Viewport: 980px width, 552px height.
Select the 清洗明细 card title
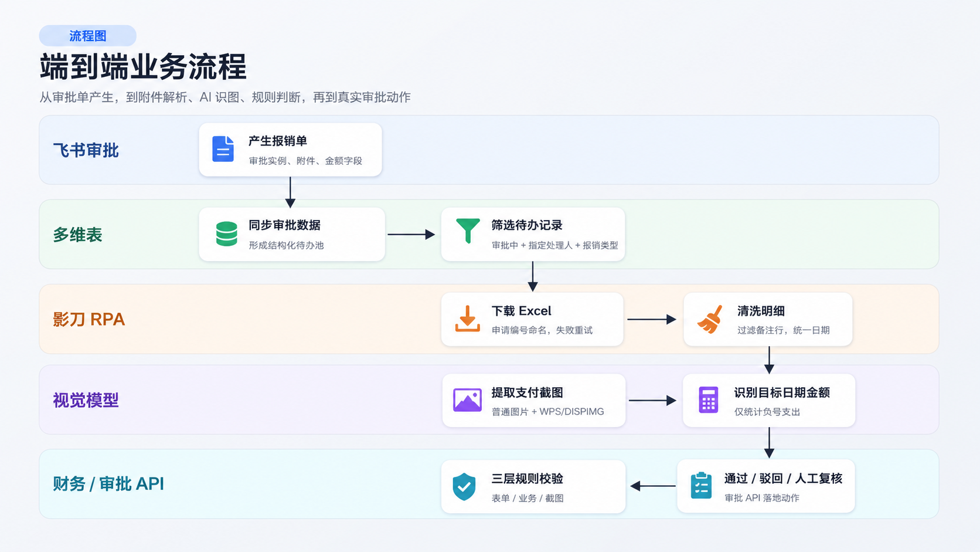761,311
